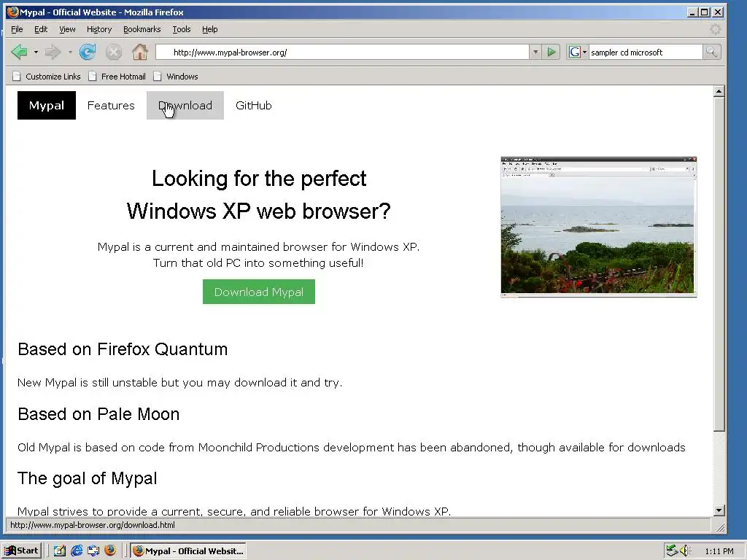Click the address bar URL field
The image size is (747, 560).
coord(343,52)
